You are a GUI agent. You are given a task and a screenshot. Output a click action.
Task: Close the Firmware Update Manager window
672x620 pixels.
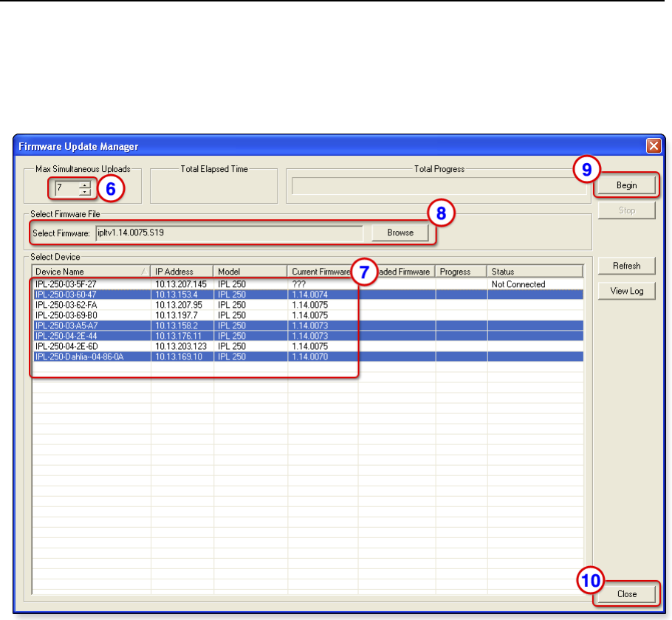tap(653, 146)
